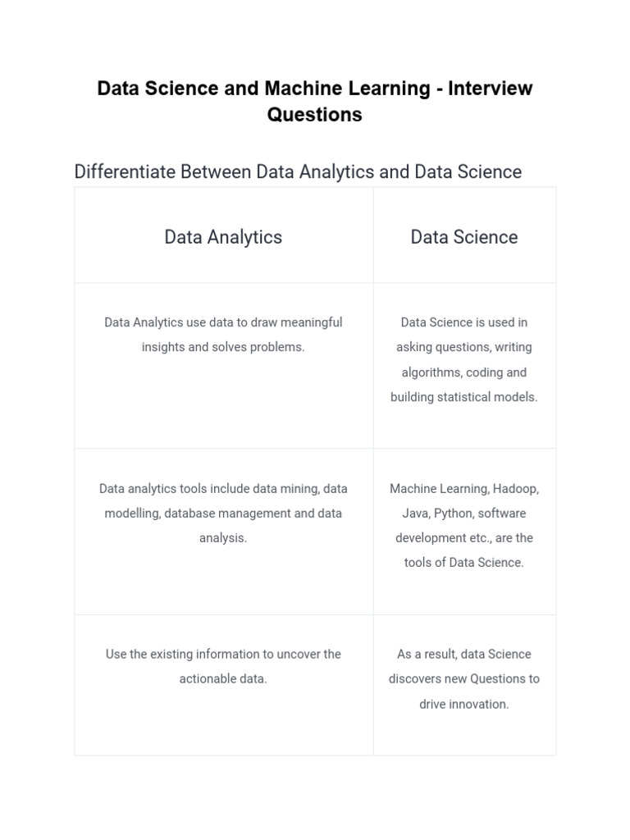Click the 'drive innovation.' text
This screenshot has width=630, height=840.
click(464, 704)
